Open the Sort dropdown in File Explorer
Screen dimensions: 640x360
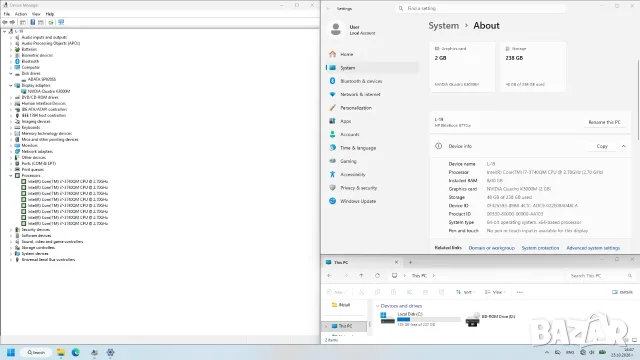click(464, 292)
